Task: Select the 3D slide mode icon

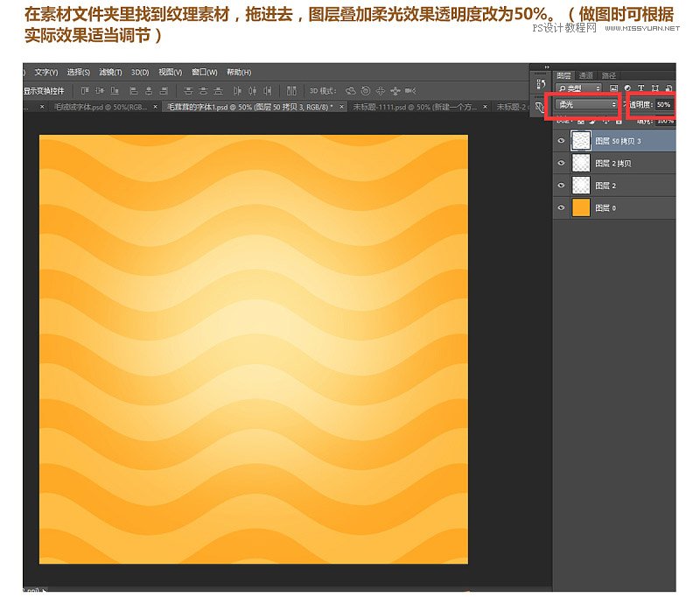Action: pyautogui.click(x=395, y=91)
